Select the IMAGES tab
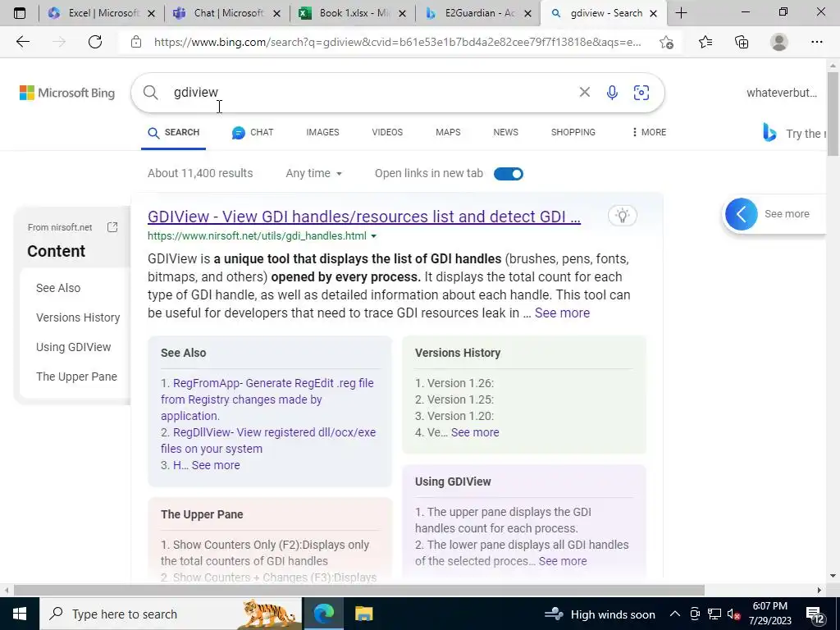 [x=322, y=132]
